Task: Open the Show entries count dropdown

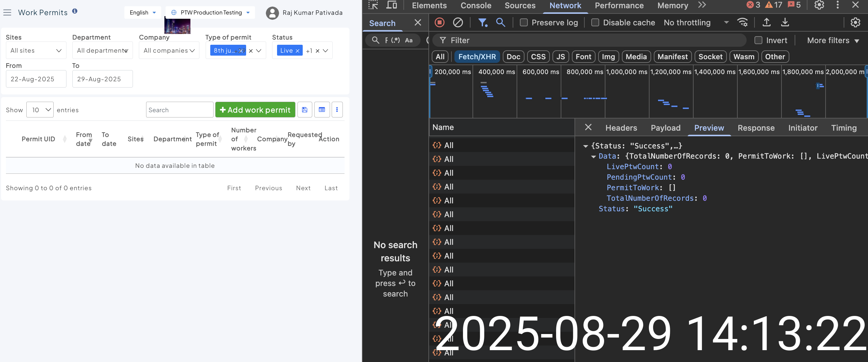Action: (40, 110)
